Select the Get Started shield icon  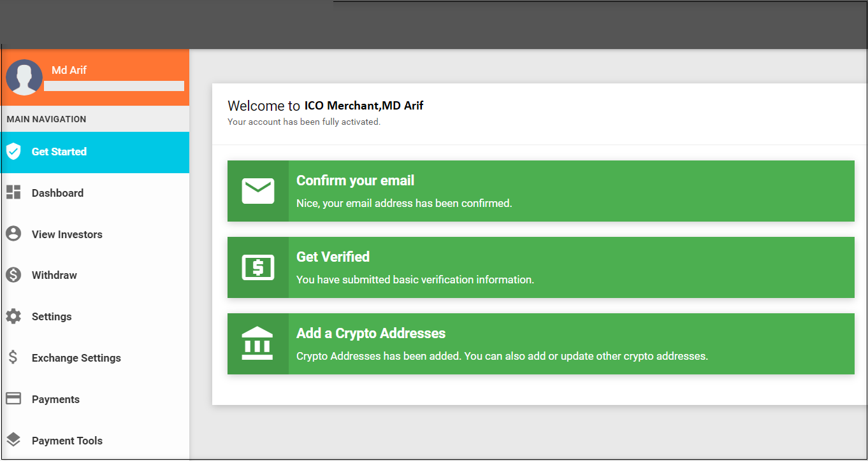point(13,152)
